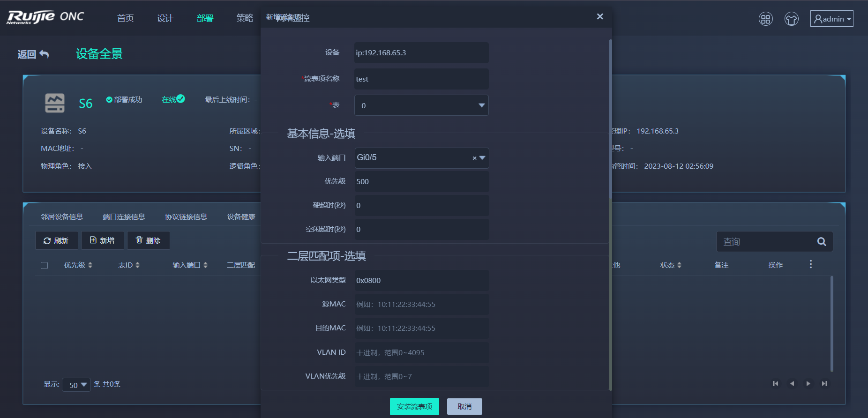The height and width of the screenshot is (418, 868).
Task: Focus the 设备 field showing ip:192.168.65.3
Action: tap(421, 52)
